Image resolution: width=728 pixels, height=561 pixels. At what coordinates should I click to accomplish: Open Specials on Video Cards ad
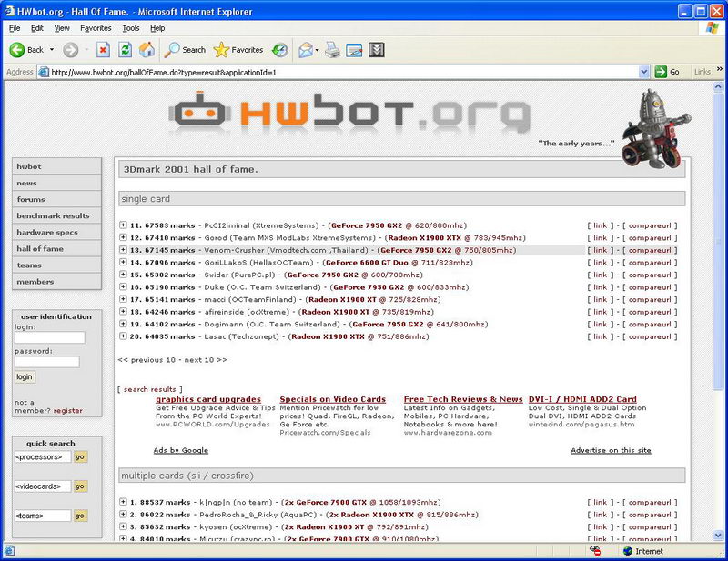(332, 399)
